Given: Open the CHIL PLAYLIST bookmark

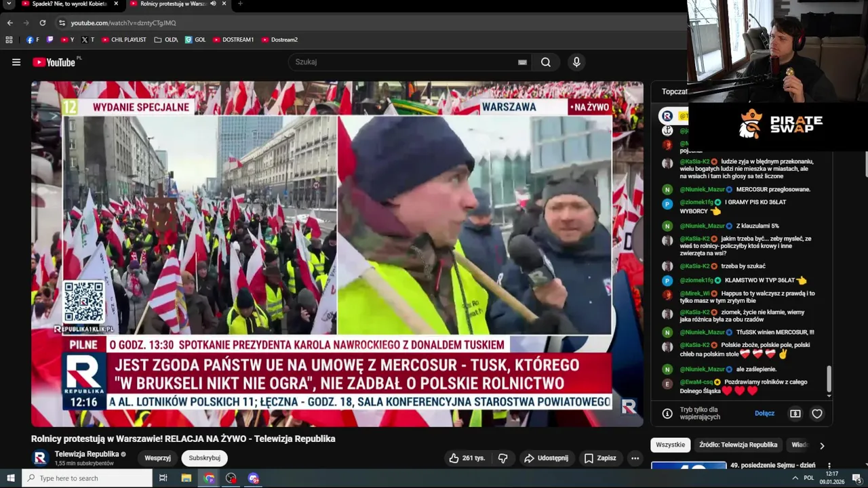Looking at the screenshot, I should pos(123,40).
